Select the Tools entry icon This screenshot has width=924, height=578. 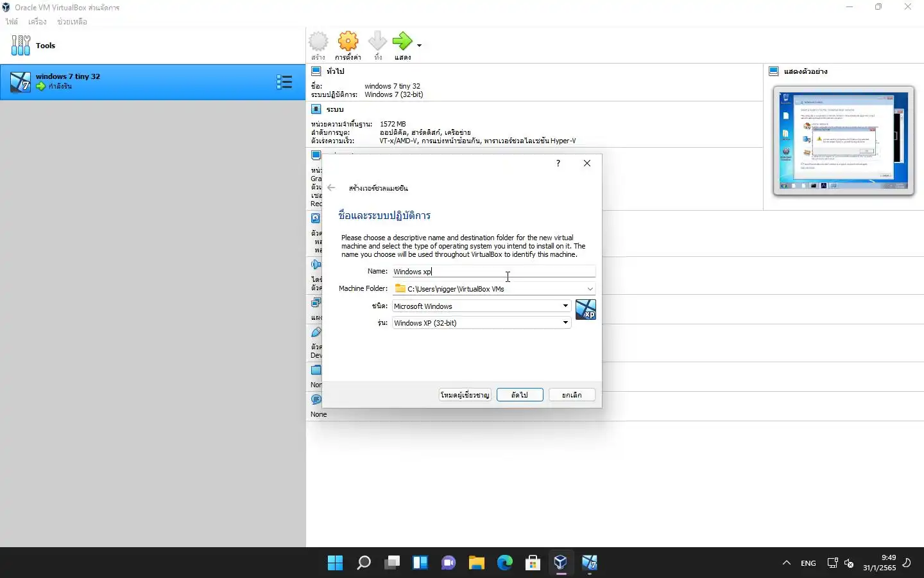tap(21, 46)
